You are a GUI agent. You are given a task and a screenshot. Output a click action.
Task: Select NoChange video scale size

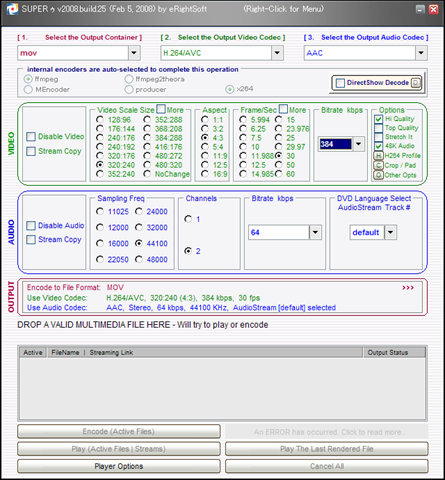click(x=147, y=174)
